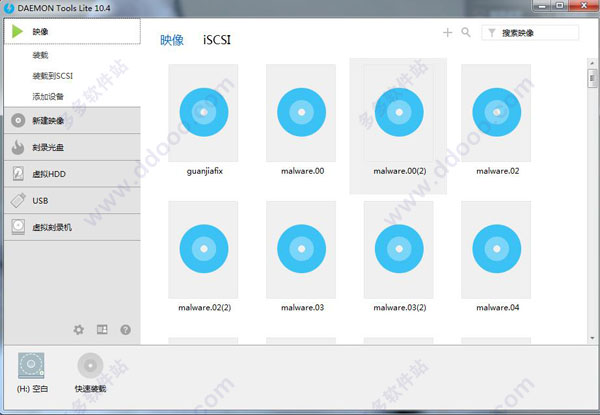This screenshot has width=600, height=415.
Task: Click the 刻录光盘 label text
Action: coord(48,147)
